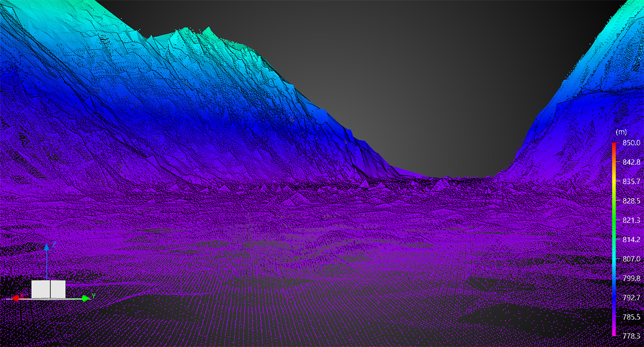Click the green Y axis arrowhead
644x347 pixels.
pyautogui.click(x=85, y=298)
